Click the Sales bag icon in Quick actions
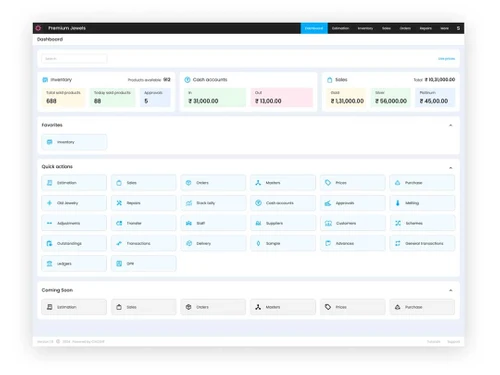This screenshot has height=375, width=500. [119, 183]
